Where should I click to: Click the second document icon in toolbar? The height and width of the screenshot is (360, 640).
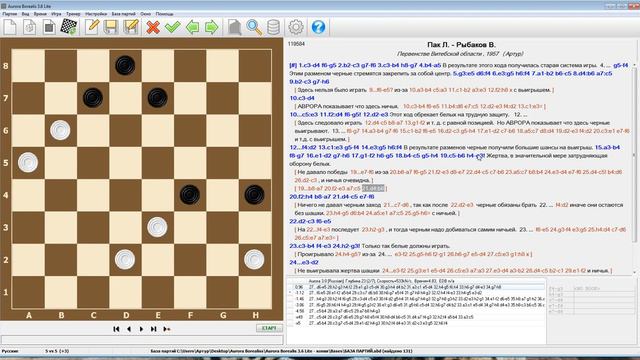(x=29, y=27)
